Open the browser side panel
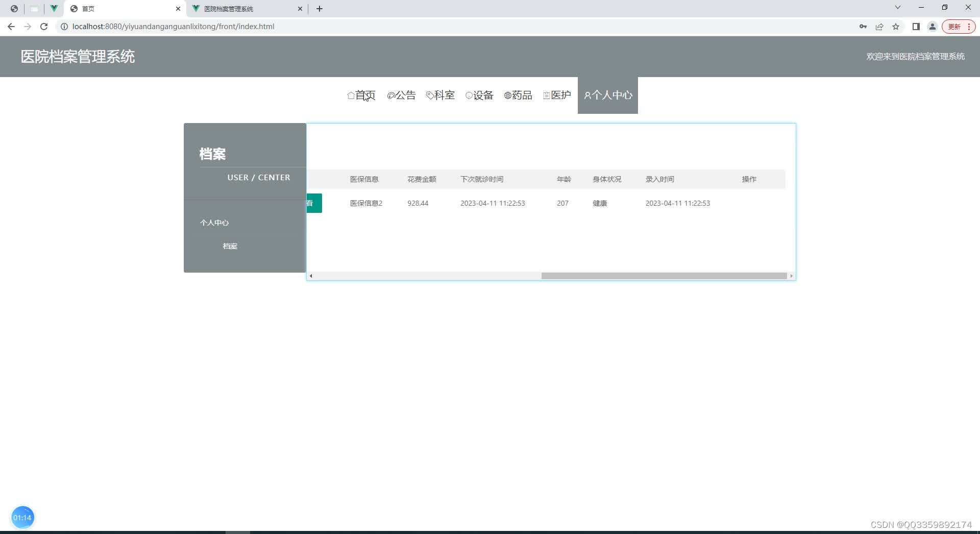The height and width of the screenshot is (534, 980). pyautogui.click(x=916, y=27)
